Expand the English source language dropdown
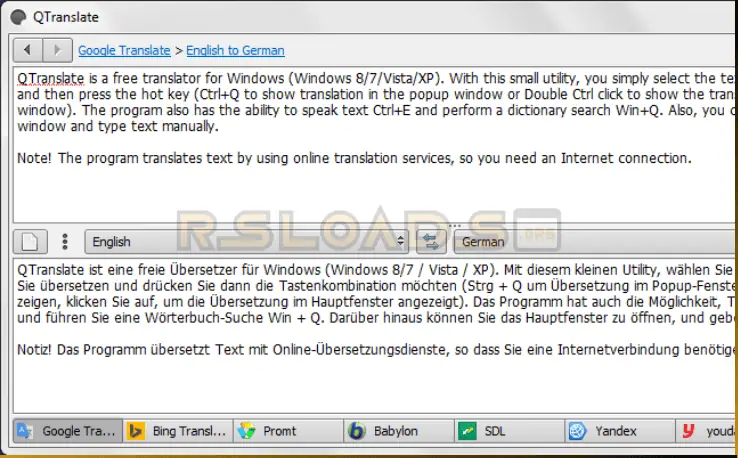Screen dimensions: 738x458 point(246,242)
